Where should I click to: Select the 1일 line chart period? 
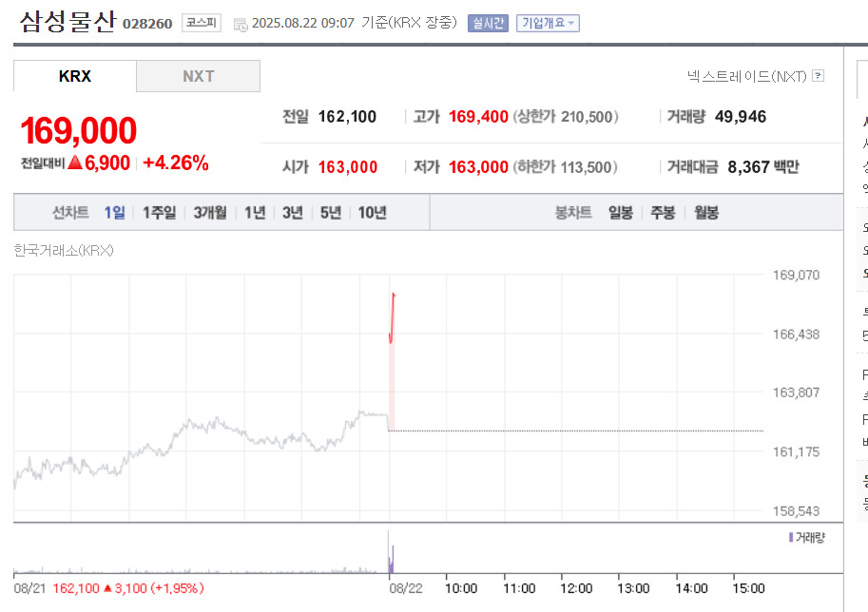115,213
